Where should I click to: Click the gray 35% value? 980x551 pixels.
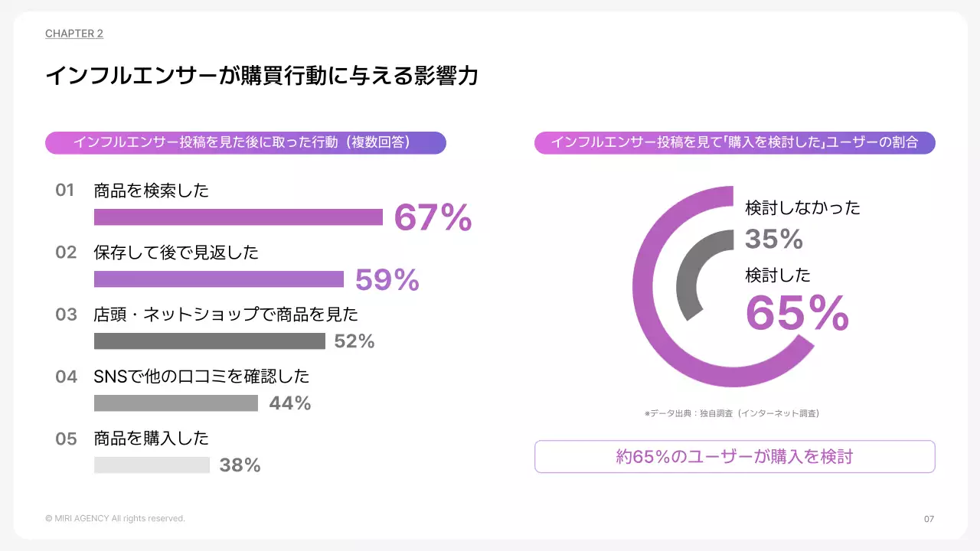pyautogui.click(x=774, y=240)
